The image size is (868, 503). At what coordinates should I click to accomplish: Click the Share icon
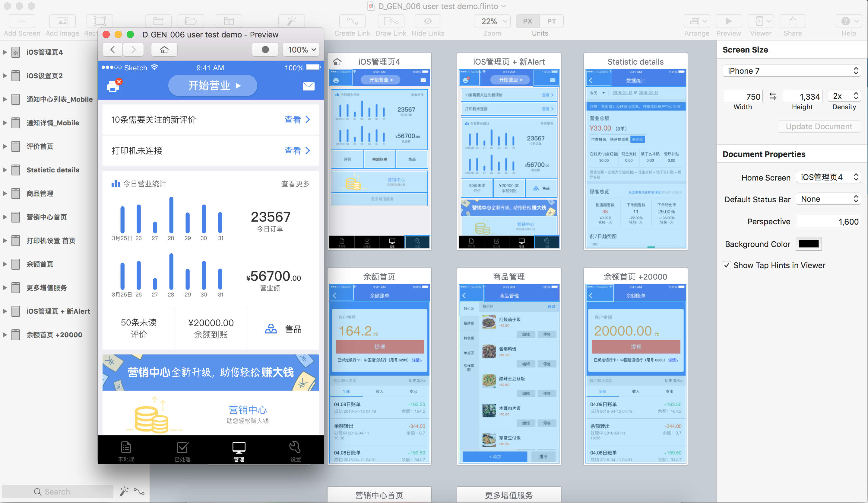pyautogui.click(x=793, y=21)
